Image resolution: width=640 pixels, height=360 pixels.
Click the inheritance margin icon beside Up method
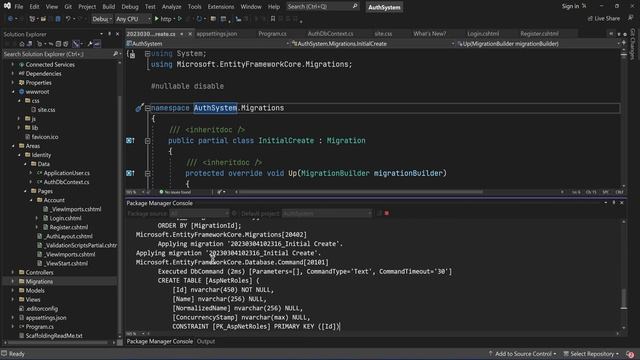pyautogui.click(x=130, y=173)
